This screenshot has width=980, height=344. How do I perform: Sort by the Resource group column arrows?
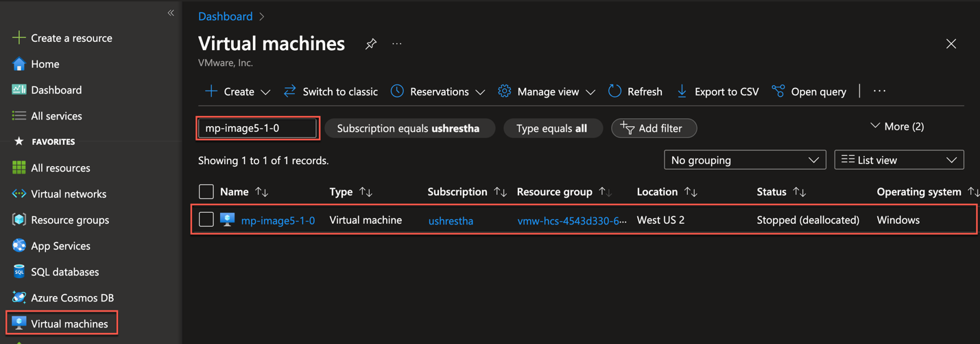click(x=606, y=192)
